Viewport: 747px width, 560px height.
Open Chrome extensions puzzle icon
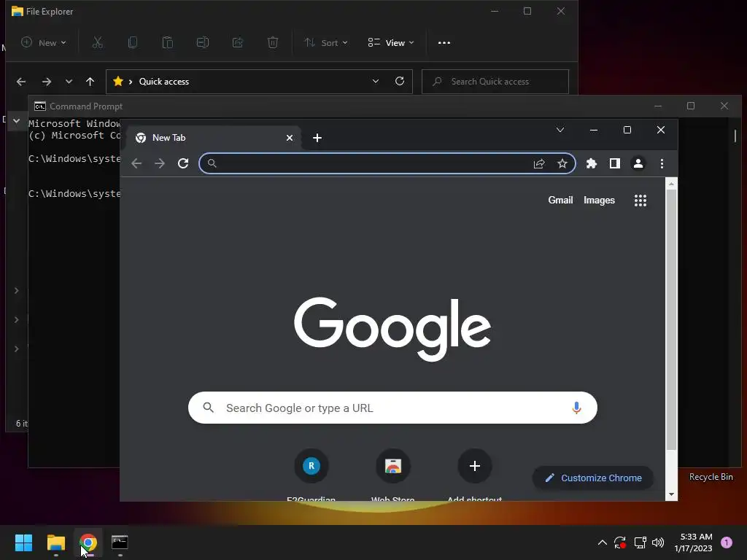(x=591, y=163)
